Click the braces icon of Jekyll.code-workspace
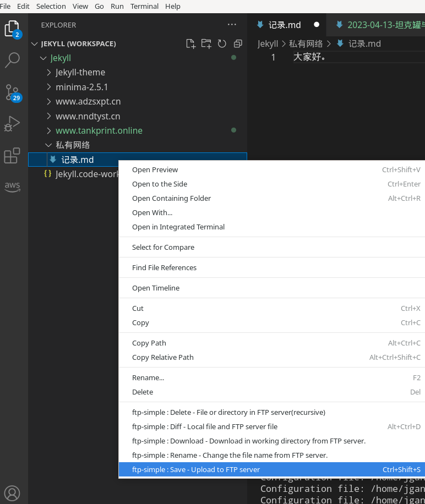This screenshot has height=504, width=425. click(x=47, y=174)
